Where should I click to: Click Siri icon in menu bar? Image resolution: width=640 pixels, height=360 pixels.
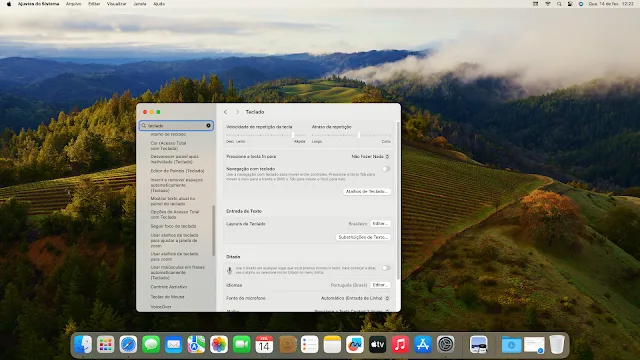(581, 4)
